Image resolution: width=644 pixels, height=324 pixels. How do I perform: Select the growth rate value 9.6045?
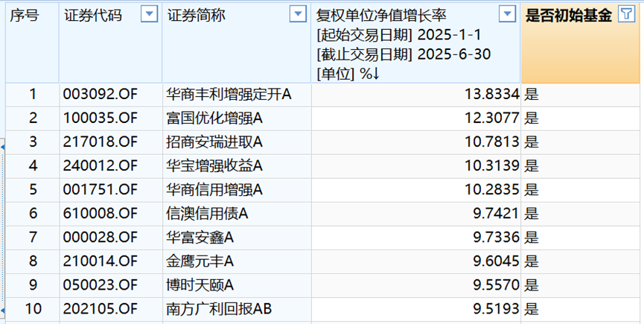point(497,261)
